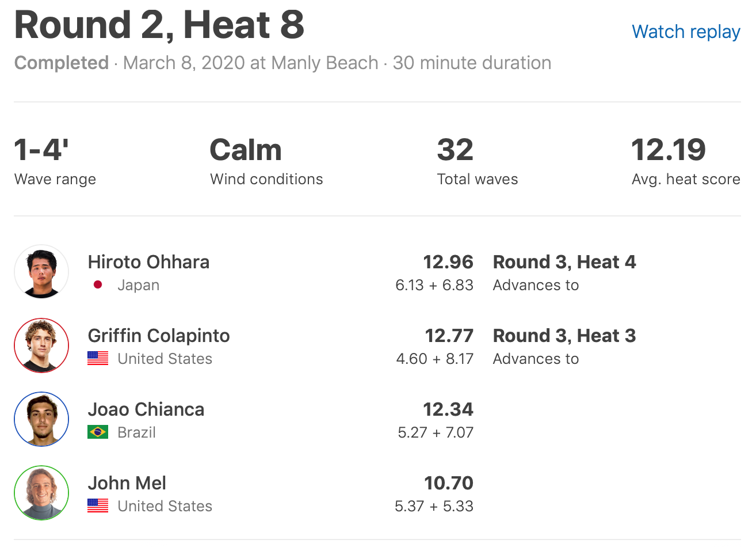The height and width of the screenshot is (547, 756).
Task: Click Hiroto Ohhara's profile photo
Action: (41, 272)
